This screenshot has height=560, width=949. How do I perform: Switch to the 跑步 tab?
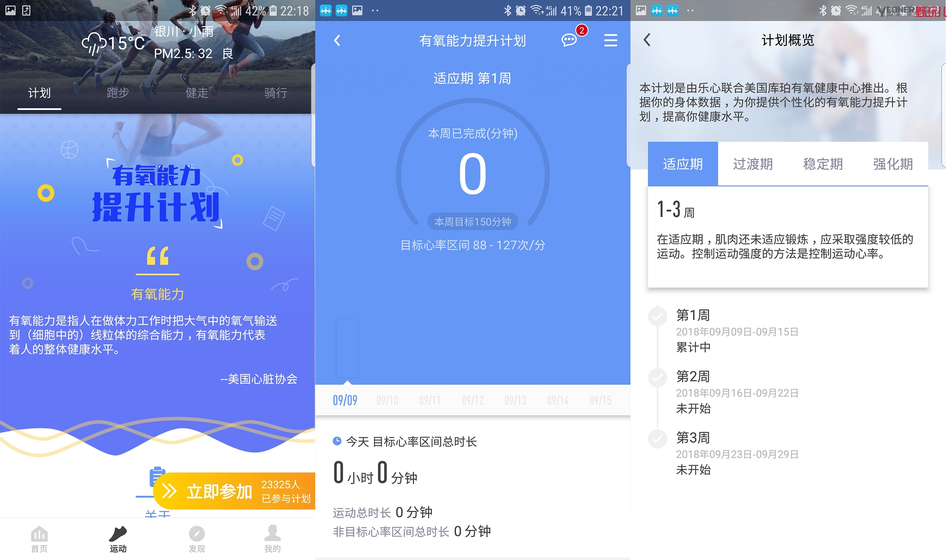click(x=117, y=94)
